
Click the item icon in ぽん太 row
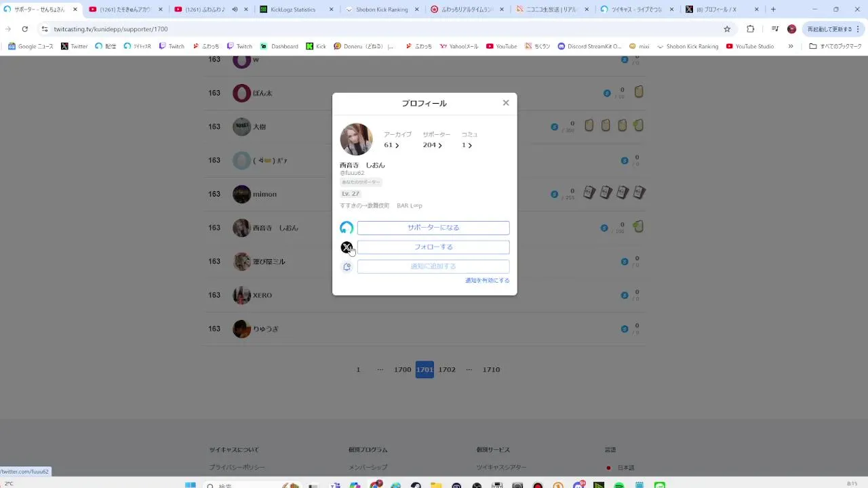coord(639,91)
